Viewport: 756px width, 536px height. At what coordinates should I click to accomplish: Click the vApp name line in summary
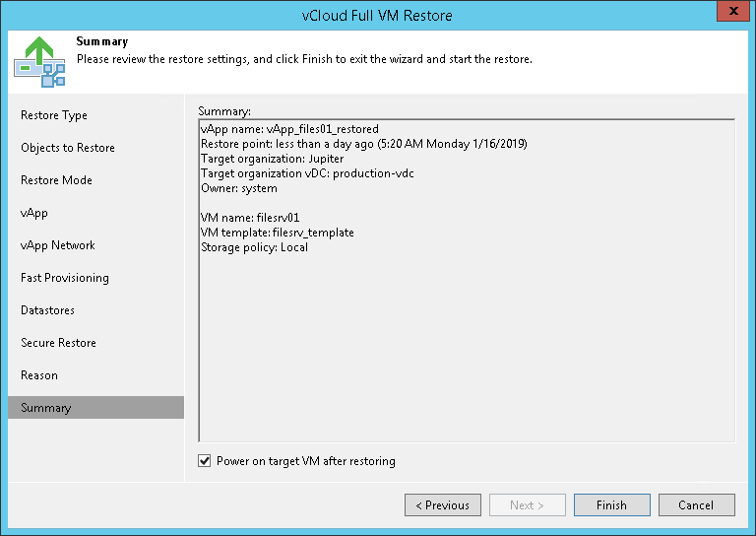(x=289, y=129)
